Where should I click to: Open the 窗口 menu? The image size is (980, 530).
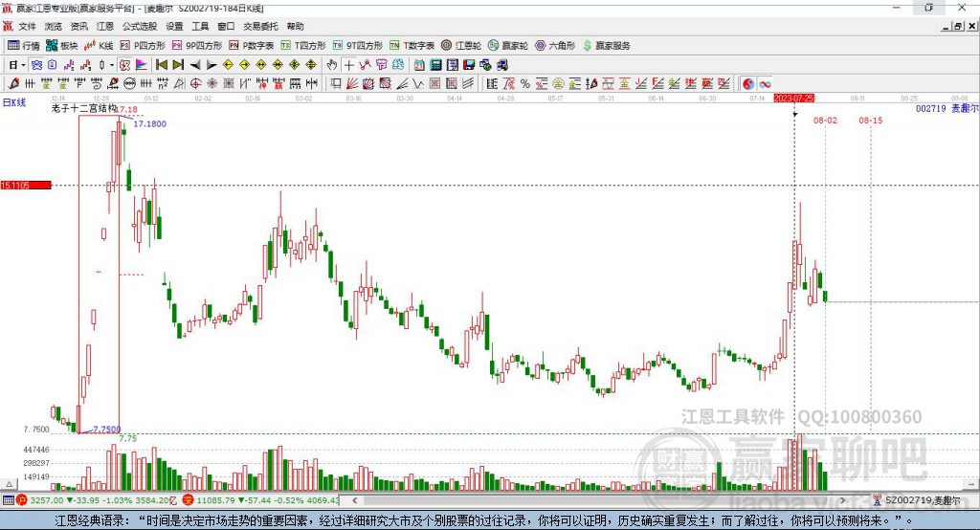(226, 26)
